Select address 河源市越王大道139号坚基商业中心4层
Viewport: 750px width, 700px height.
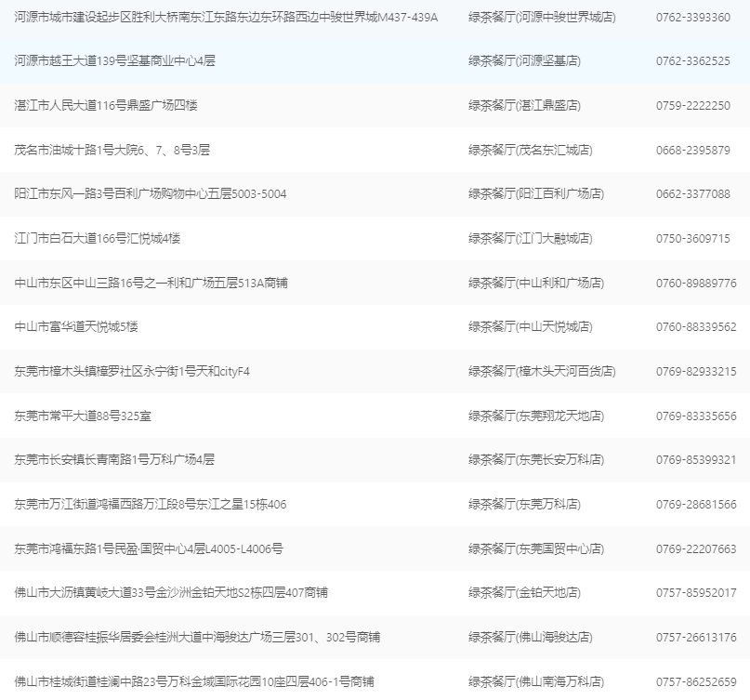[x=115, y=60]
